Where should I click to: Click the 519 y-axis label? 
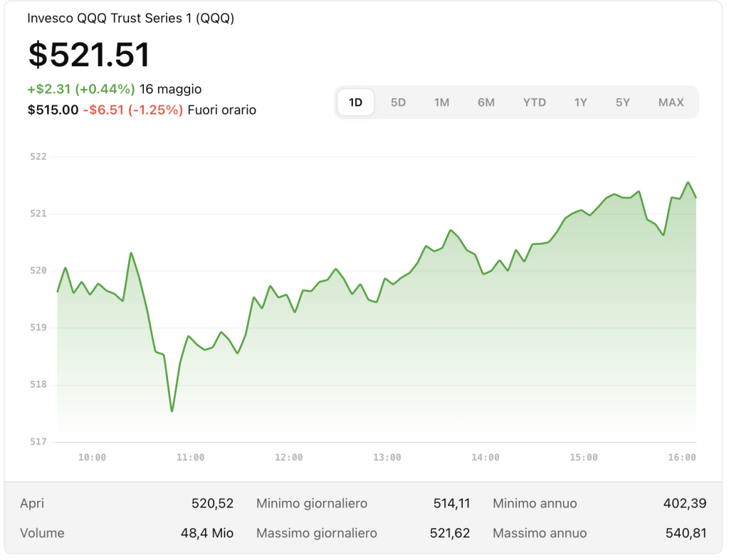pyautogui.click(x=38, y=327)
